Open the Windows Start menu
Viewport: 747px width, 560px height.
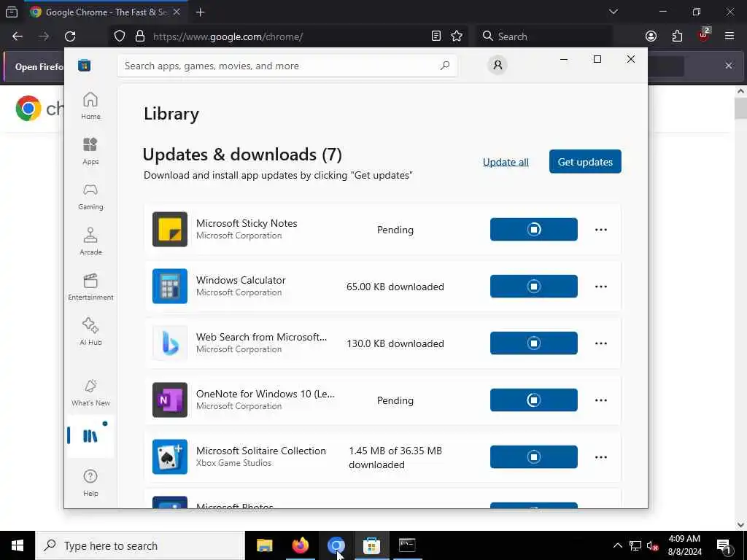[18, 545]
